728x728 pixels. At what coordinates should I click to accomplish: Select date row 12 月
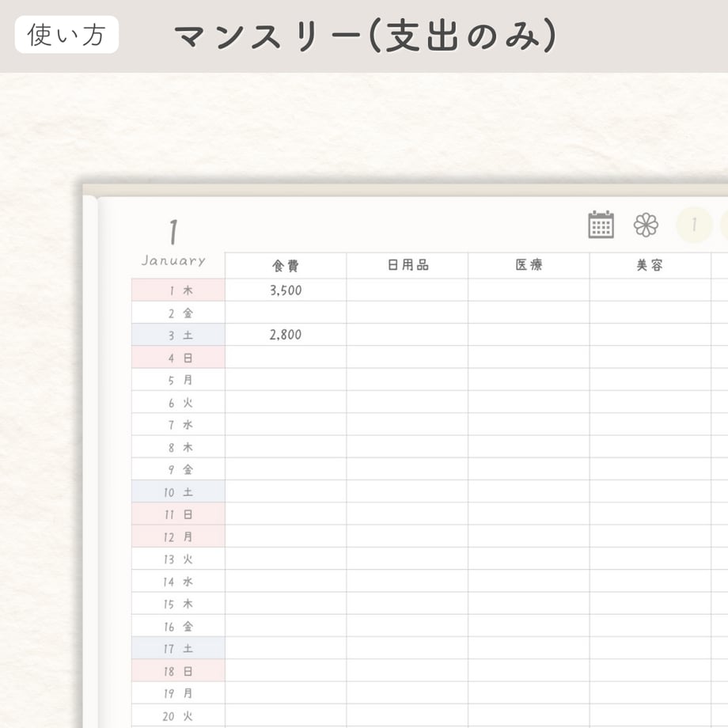click(178, 537)
